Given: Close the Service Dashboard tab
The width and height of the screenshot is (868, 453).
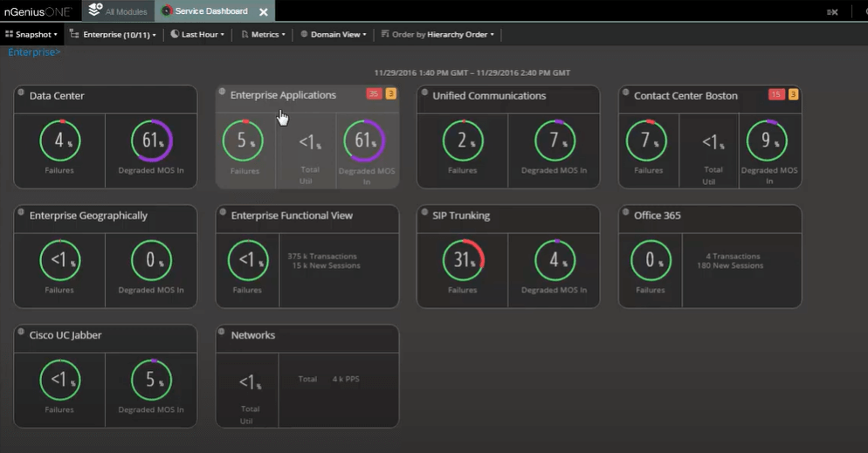Looking at the screenshot, I should [264, 11].
